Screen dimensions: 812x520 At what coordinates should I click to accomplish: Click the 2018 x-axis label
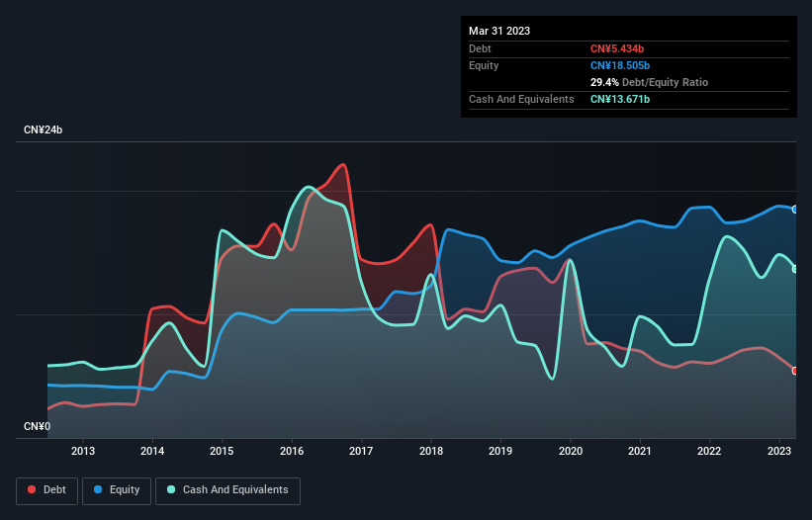tap(431, 451)
